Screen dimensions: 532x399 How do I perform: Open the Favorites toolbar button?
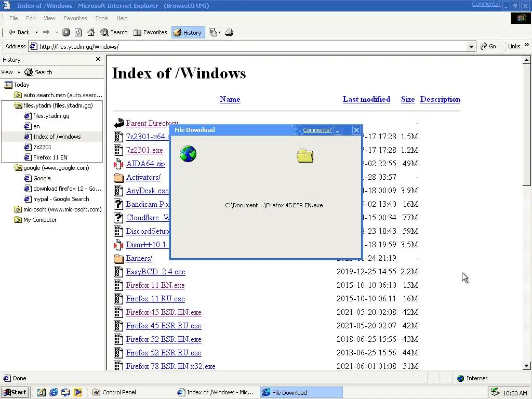point(150,32)
